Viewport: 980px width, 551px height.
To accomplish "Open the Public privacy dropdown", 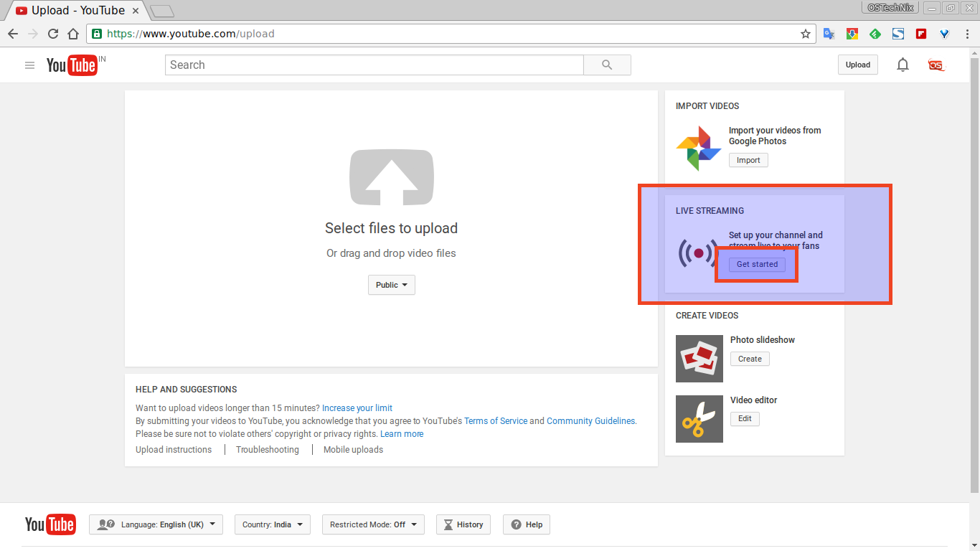I will pyautogui.click(x=392, y=285).
